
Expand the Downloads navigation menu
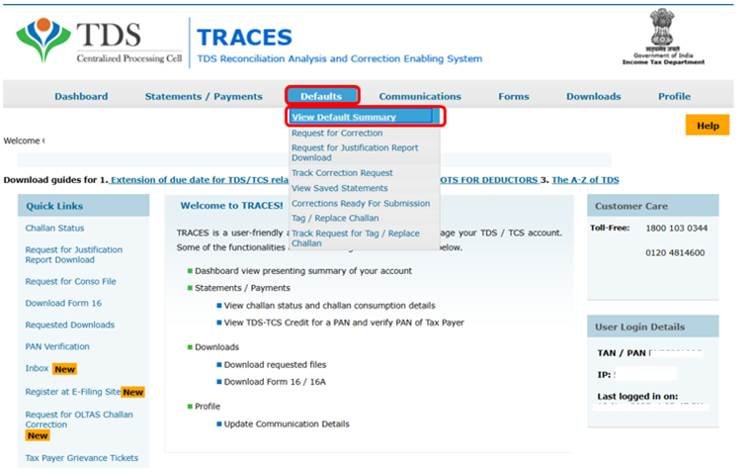coord(593,97)
